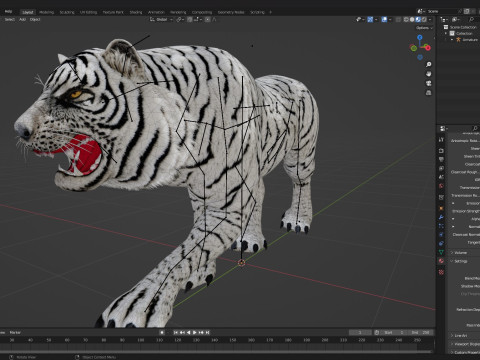Open the pivot point dropdown
Image resolution: width=480 pixels, height=360 pixels.
tap(180, 20)
